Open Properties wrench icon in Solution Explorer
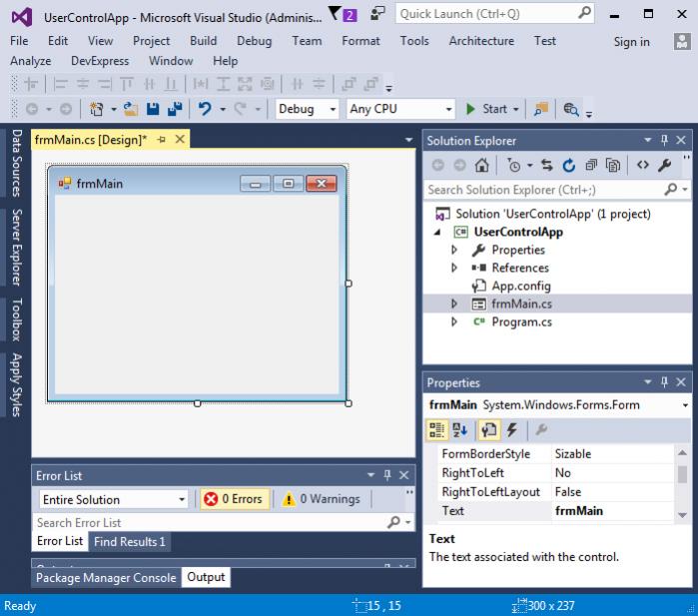This screenshot has width=698, height=616. [665, 165]
